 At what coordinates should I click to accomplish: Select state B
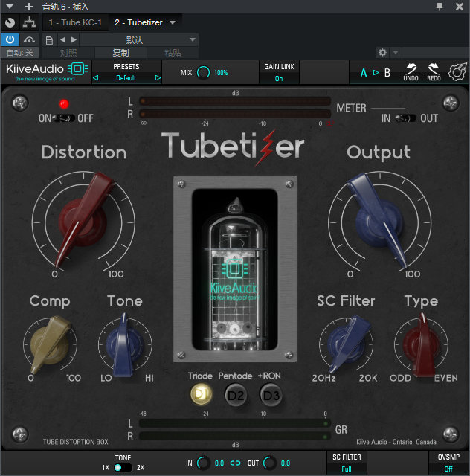pos(387,73)
